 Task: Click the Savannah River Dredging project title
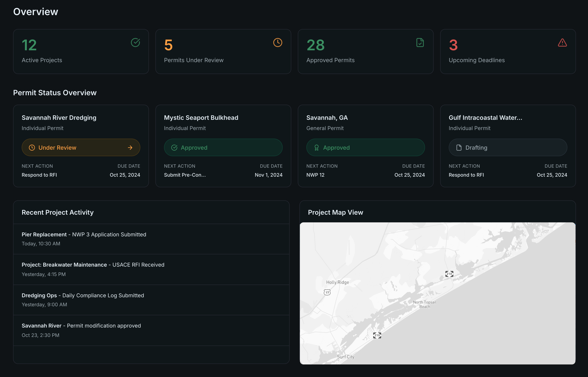59,118
